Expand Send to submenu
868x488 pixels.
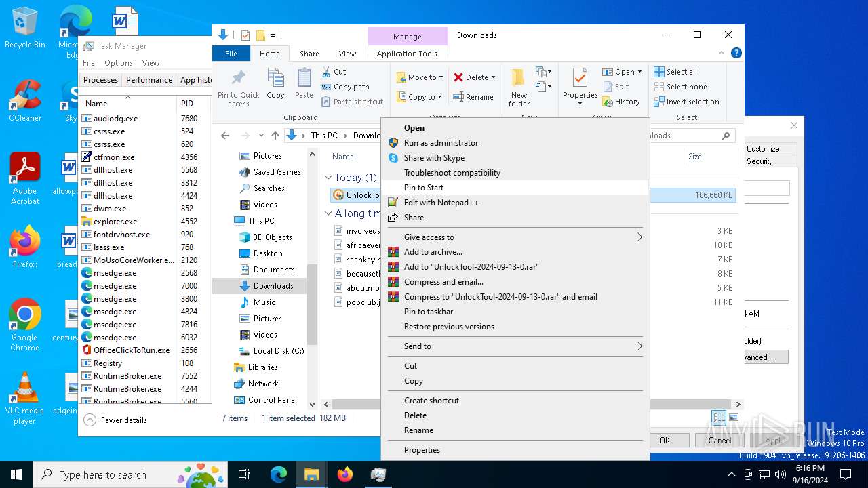(515, 346)
